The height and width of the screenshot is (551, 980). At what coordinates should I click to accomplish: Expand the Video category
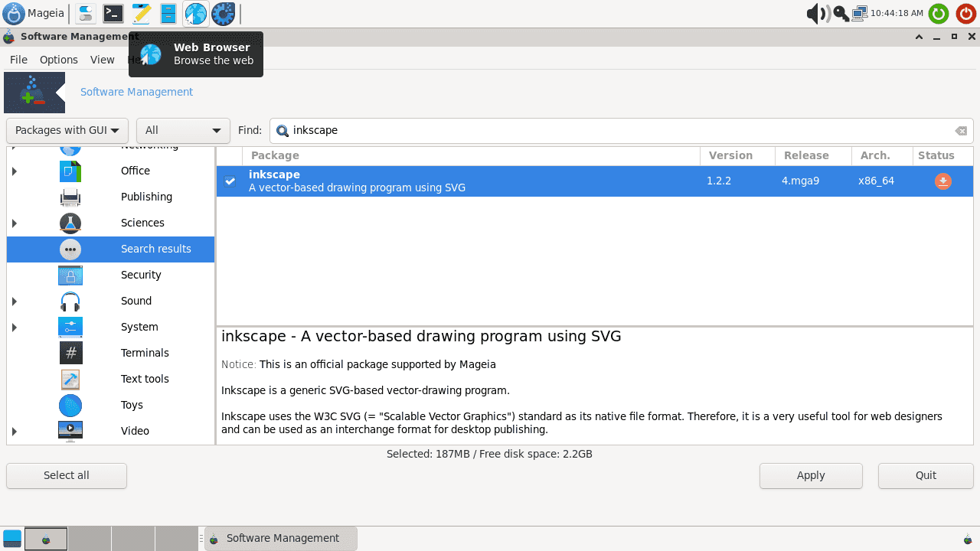[15, 431]
